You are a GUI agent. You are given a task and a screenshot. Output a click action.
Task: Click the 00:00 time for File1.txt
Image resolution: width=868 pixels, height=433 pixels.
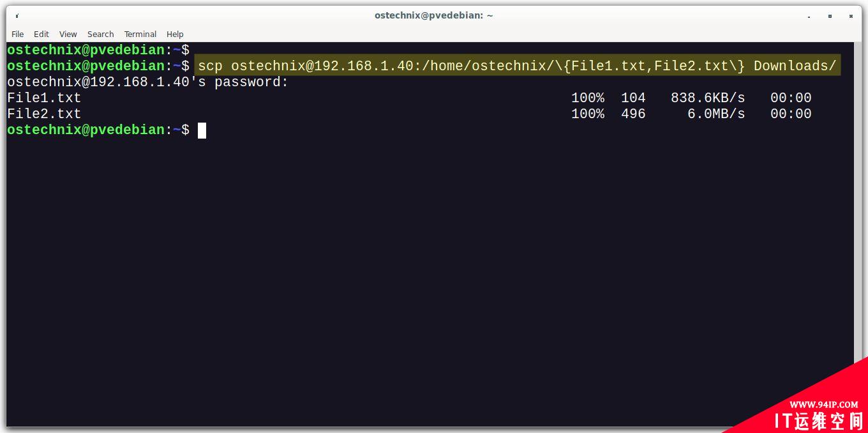[791, 98]
